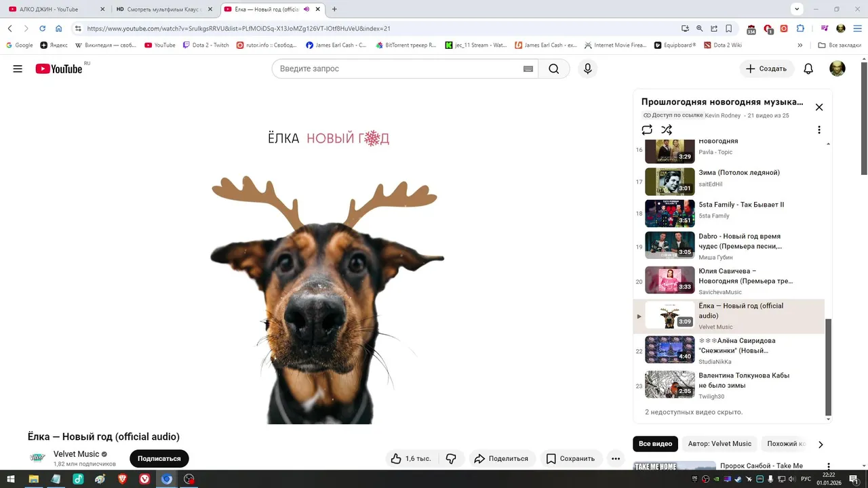Click the address bar URL
Viewport: 868px width, 488px height.
[x=239, y=28]
